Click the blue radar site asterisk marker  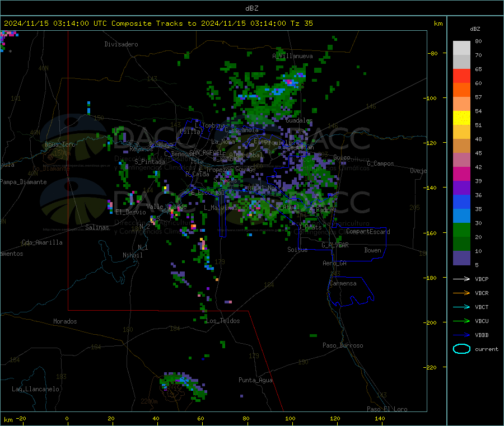tap(203, 359)
